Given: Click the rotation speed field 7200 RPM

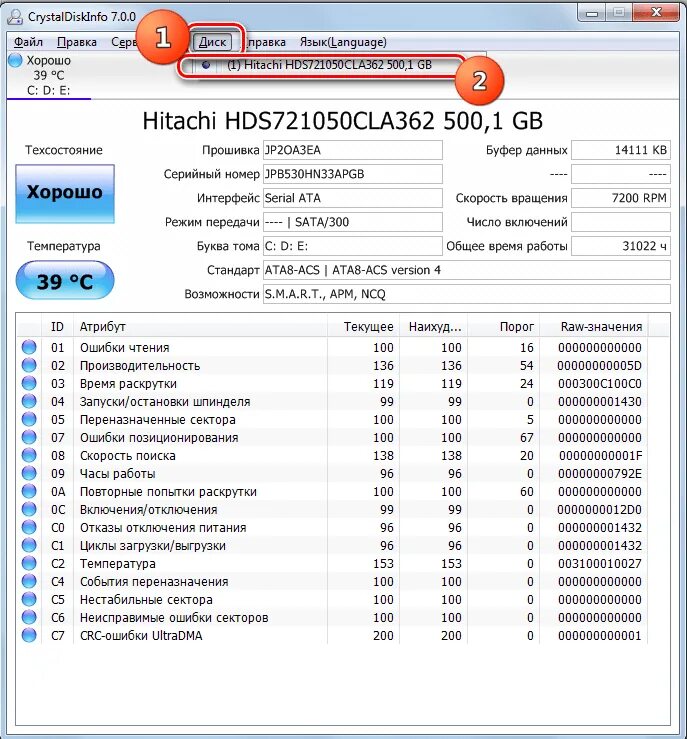Looking at the screenshot, I should click(621, 198).
